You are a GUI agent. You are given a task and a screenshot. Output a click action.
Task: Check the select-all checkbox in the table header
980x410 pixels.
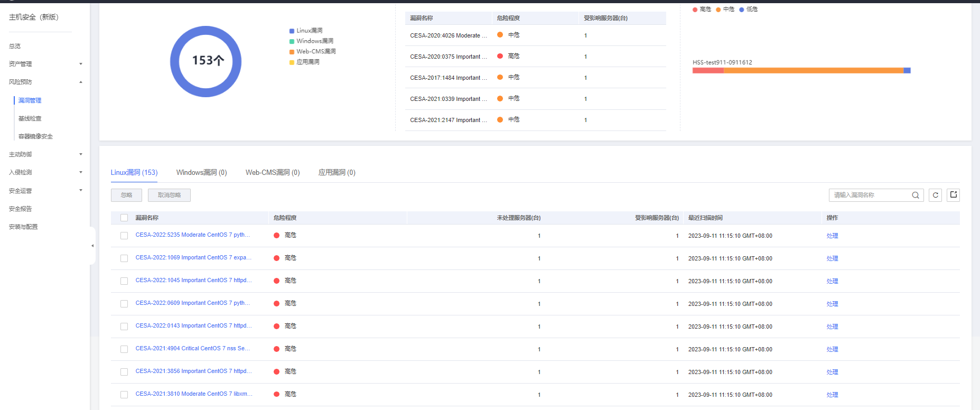tap(124, 218)
